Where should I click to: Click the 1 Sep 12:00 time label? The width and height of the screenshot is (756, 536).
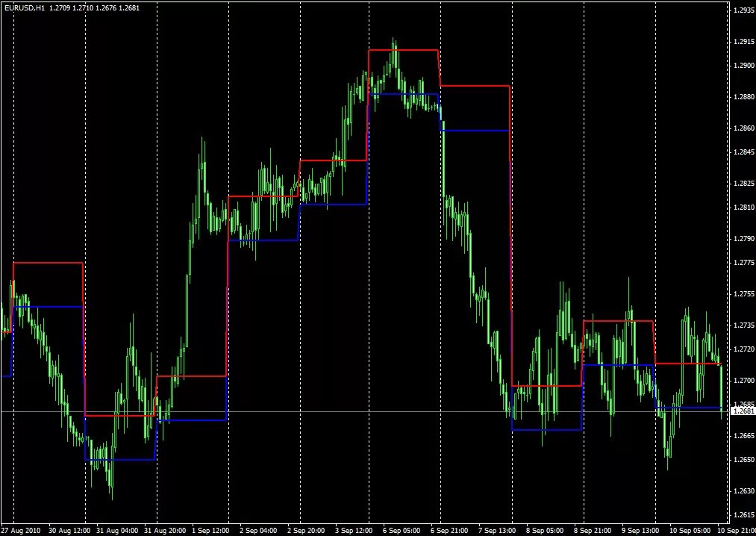210,531
